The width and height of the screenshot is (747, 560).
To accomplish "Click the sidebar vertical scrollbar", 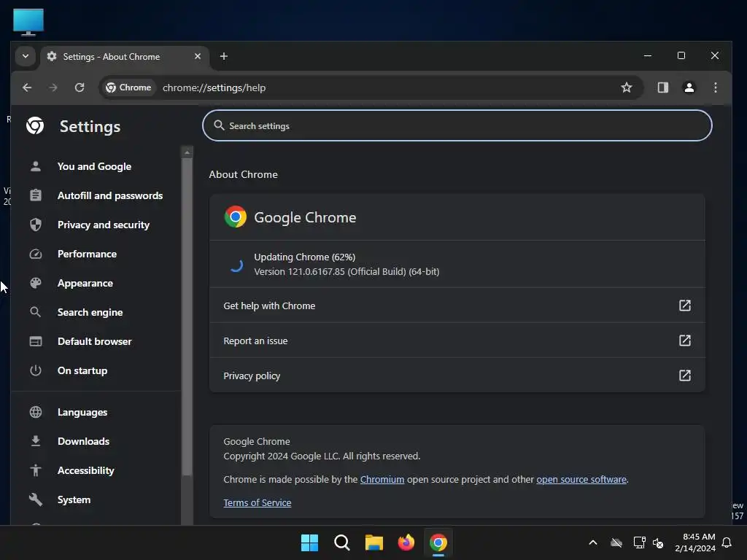I will click(x=187, y=316).
